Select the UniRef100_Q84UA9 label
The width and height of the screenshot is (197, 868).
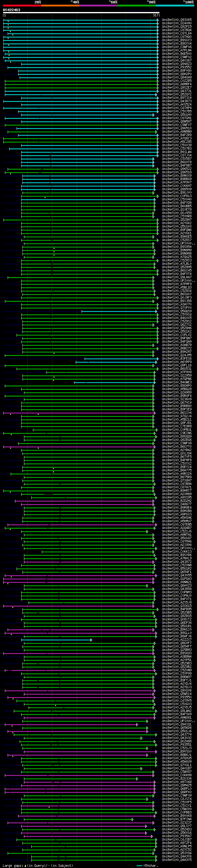click(177, 78)
